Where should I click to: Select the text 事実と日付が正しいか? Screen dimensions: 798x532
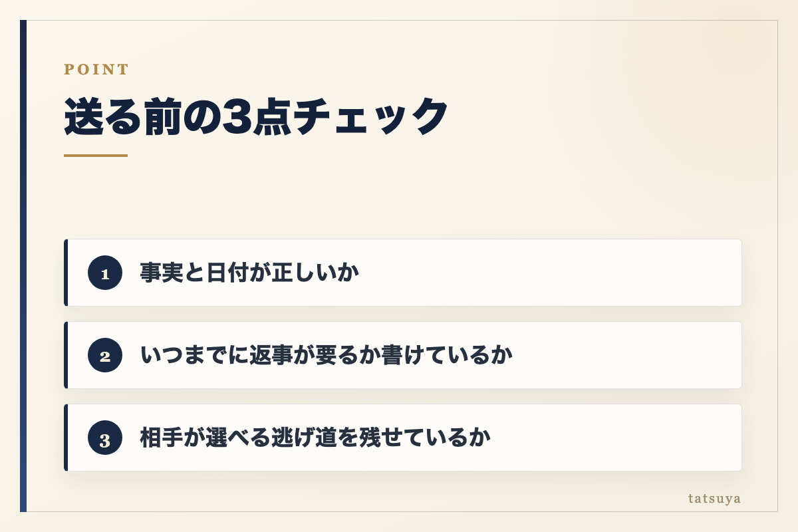coord(249,273)
